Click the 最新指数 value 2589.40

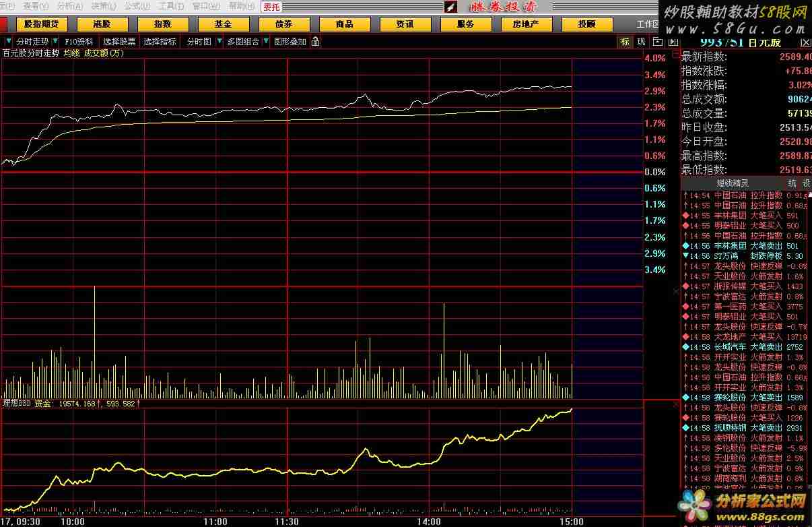pyautogui.click(x=795, y=57)
